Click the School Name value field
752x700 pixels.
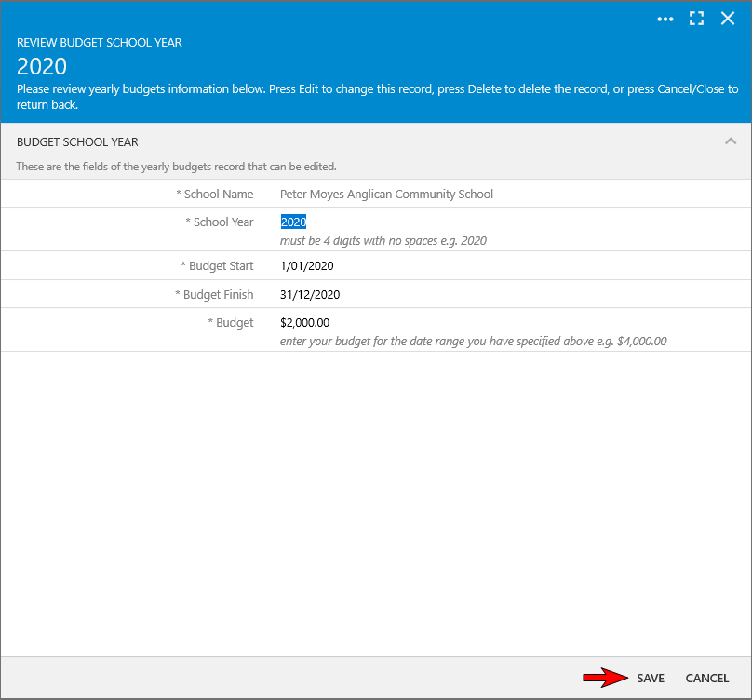(386, 195)
